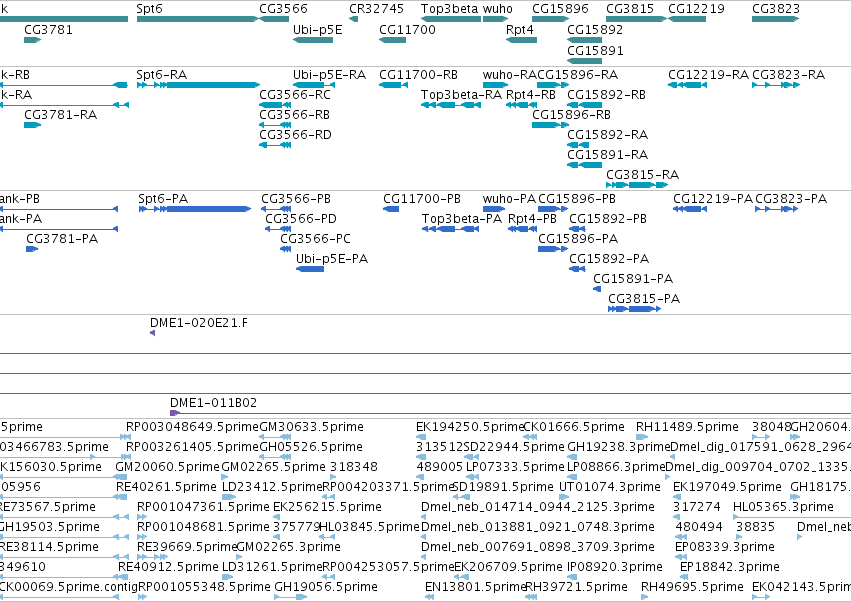
Task: Open the RH11489.5prime EST label
Action: coord(687,427)
